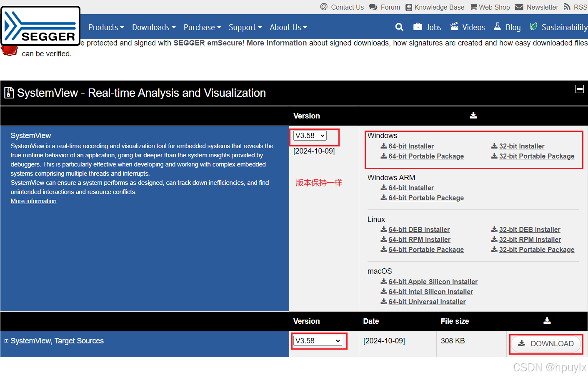588x378 pixels.
Task: Click the SEGGER emSecure link
Action: pos(208,43)
